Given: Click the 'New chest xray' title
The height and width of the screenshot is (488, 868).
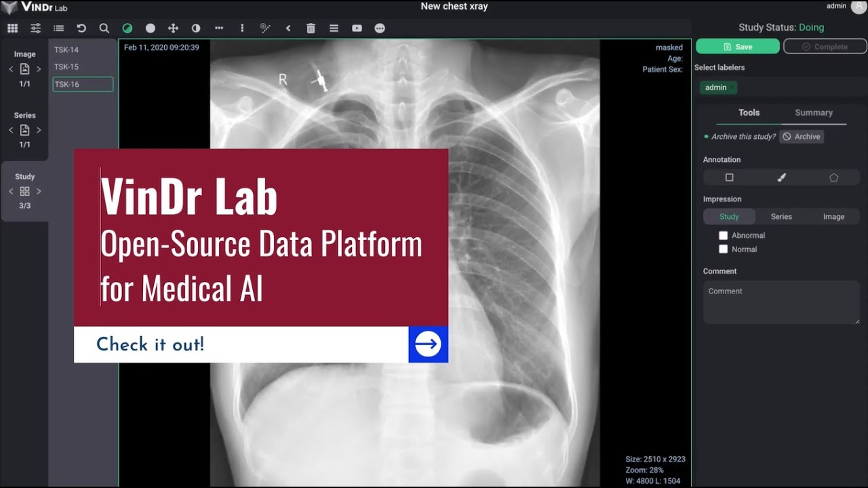Looking at the screenshot, I should [454, 6].
